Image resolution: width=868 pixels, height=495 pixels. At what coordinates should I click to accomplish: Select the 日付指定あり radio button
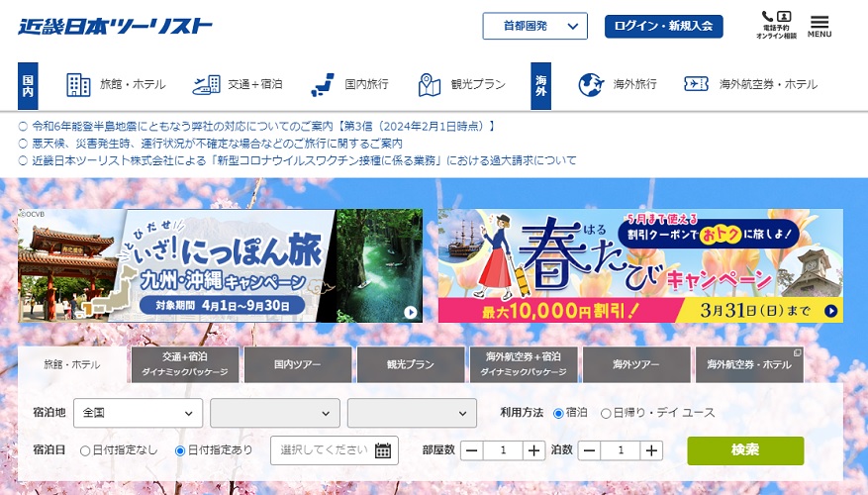pyautogui.click(x=180, y=450)
